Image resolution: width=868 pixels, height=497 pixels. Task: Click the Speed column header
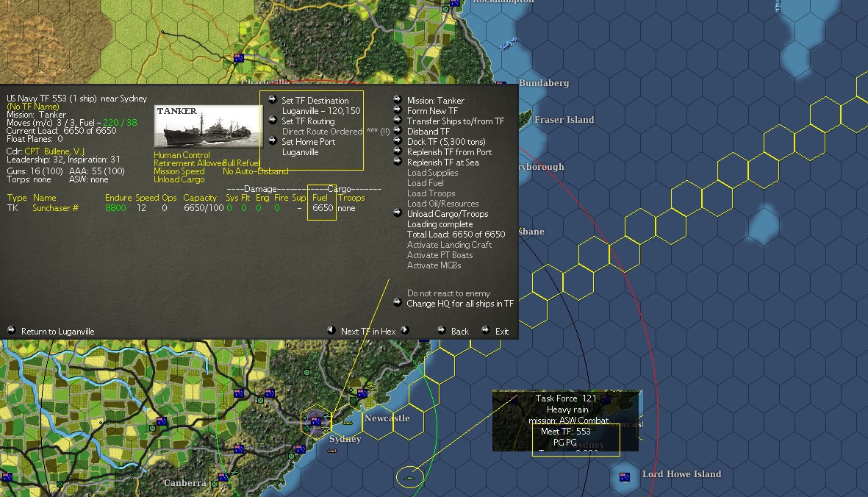tap(147, 198)
